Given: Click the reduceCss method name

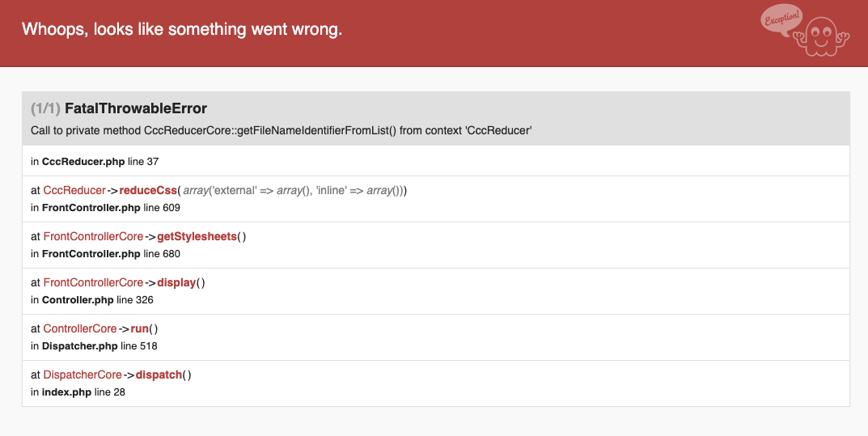Looking at the screenshot, I should click(148, 190).
